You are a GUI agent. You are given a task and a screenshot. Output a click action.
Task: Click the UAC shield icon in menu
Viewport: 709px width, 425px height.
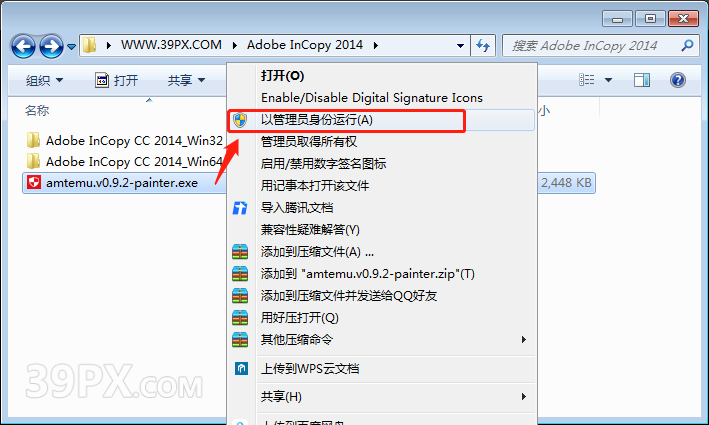[x=240, y=120]
